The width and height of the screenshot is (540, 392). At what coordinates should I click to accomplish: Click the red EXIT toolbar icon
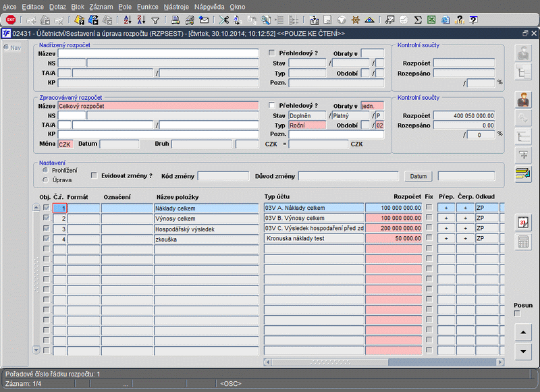(11, 20)
